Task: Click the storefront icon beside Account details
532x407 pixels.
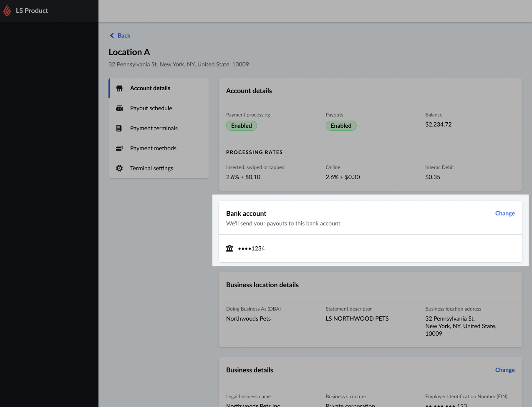Action: tap(119, 88)
